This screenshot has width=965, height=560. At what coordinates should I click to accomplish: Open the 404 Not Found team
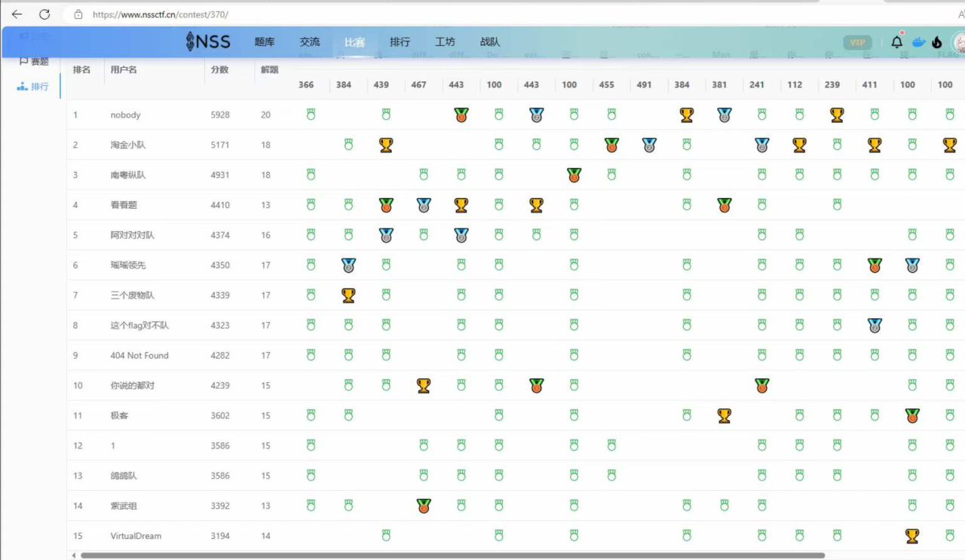point(139,356)
